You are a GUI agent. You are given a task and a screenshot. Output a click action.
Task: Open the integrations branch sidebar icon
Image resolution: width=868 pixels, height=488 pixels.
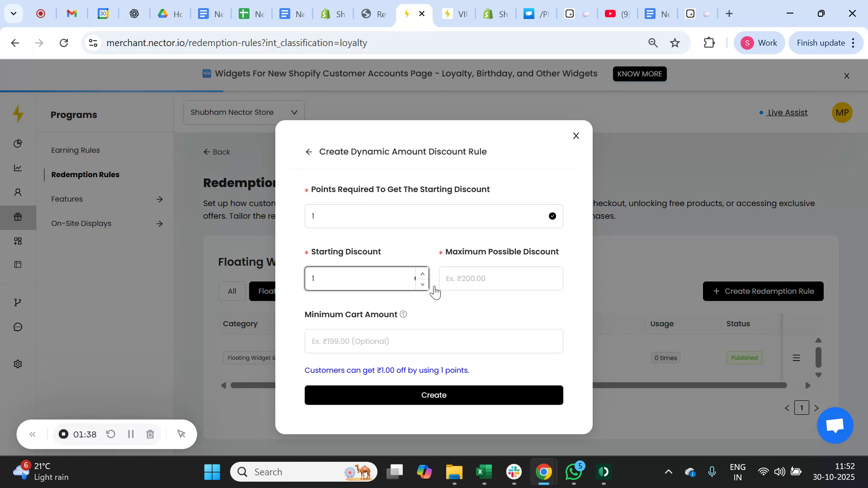click(x=18, y=302)
